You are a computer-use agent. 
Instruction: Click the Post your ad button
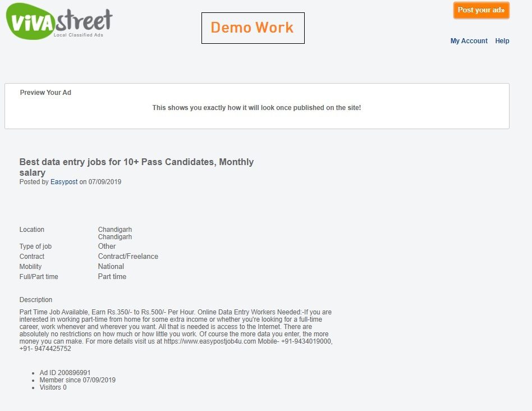[481, 10]
